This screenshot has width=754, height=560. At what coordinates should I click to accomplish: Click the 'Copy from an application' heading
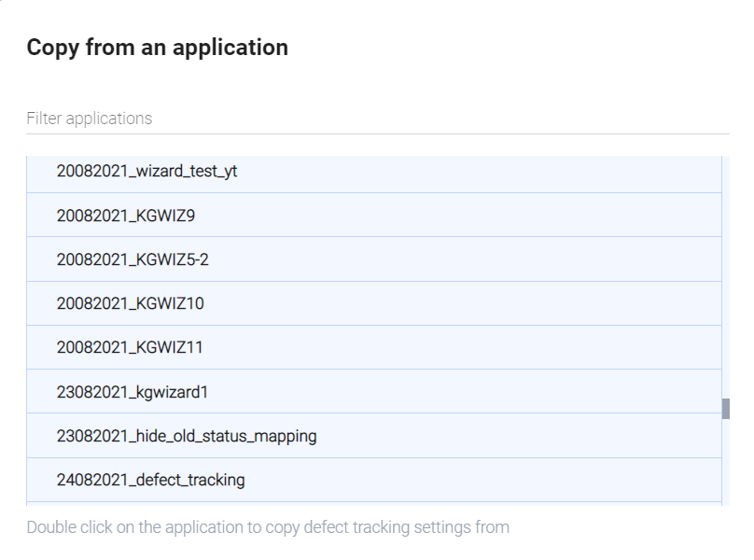click(x=158, y=48)
